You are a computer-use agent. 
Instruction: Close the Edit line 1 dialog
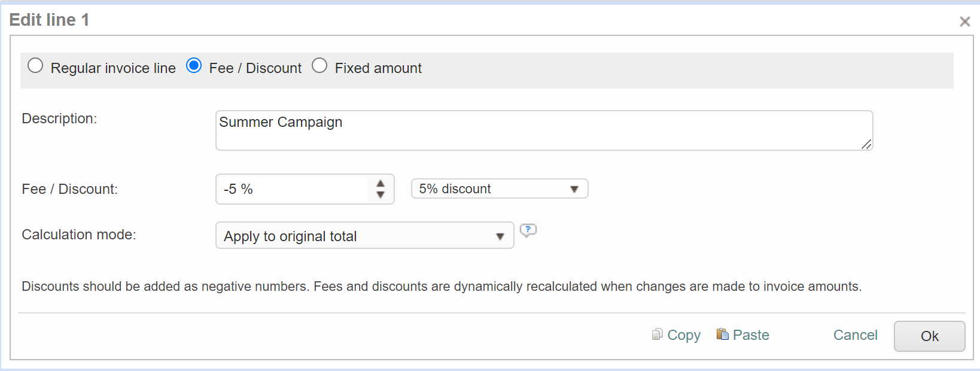(x=964, y=22)
